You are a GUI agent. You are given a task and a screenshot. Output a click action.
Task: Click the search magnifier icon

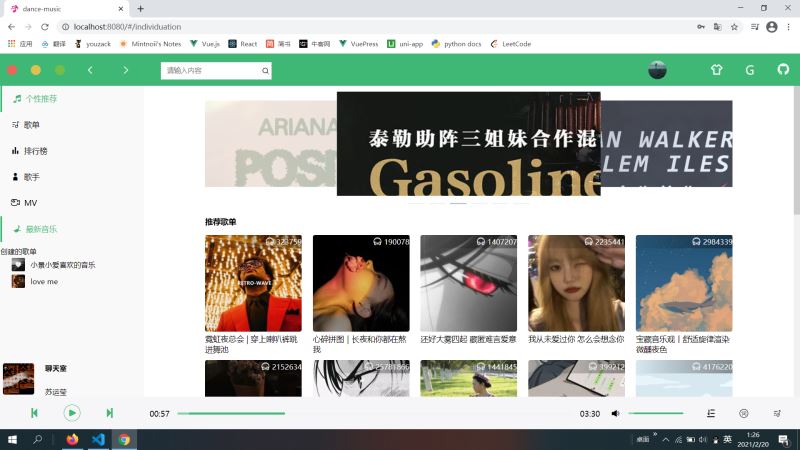[265, 71]
